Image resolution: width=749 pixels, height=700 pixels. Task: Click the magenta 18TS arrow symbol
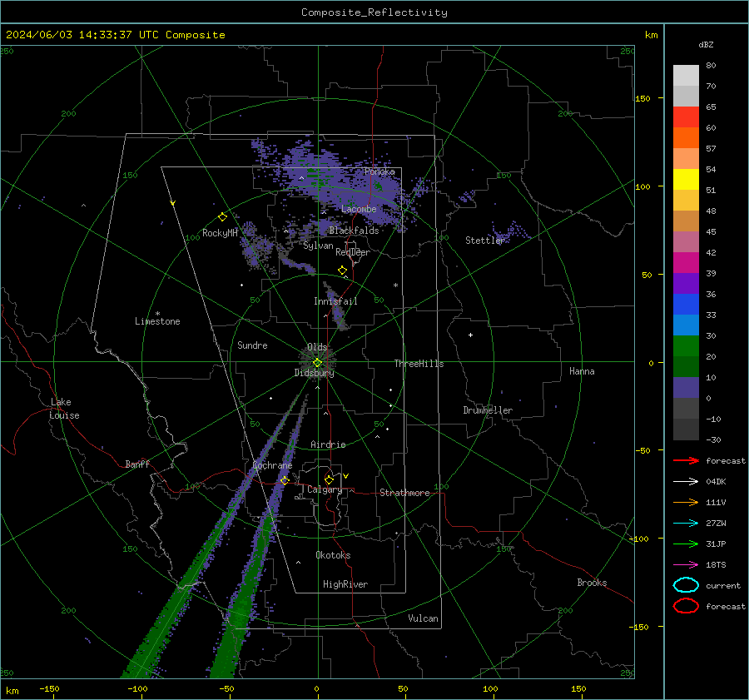[686, 565]
